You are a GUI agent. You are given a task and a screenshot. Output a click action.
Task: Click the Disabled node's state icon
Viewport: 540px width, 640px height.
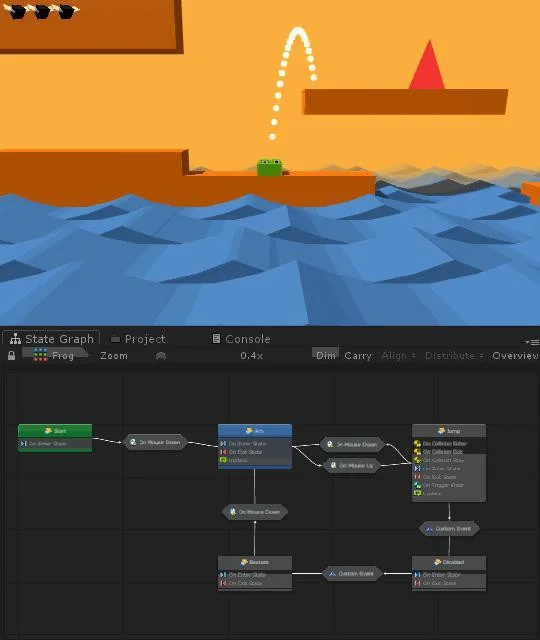[437, 562]
